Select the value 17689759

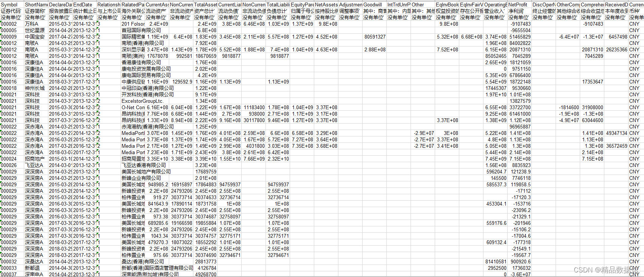(205, 172)
